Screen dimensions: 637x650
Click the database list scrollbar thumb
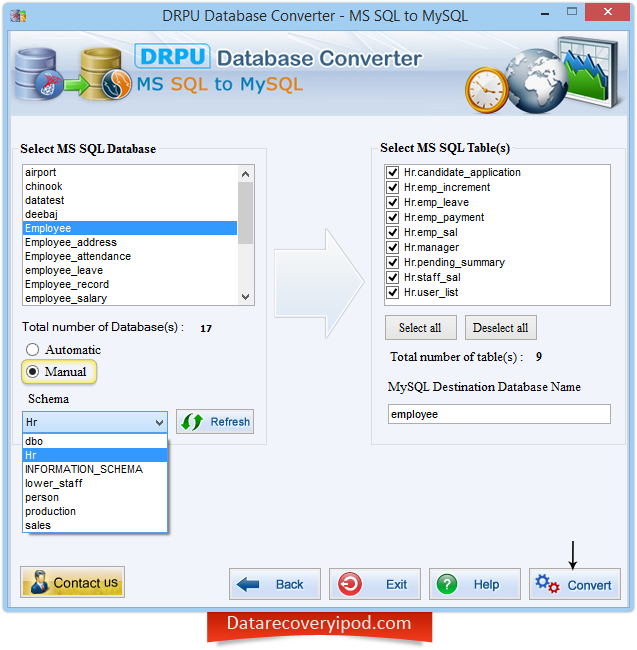(245, 213)
